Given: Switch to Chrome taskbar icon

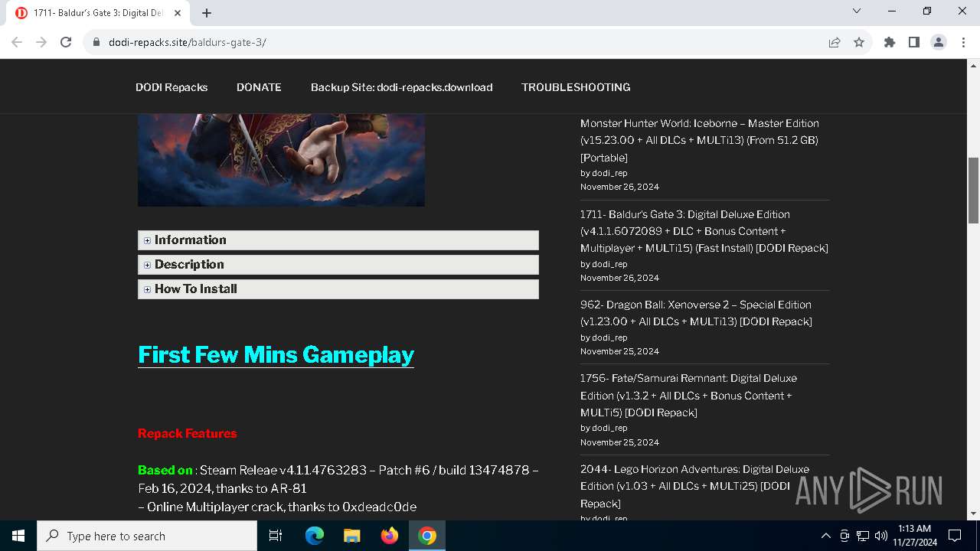Looking at the screenshot, I should point(427,536).
